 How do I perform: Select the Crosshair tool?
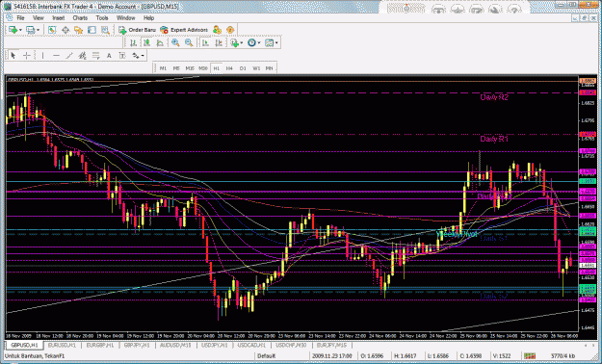point(27,56)
